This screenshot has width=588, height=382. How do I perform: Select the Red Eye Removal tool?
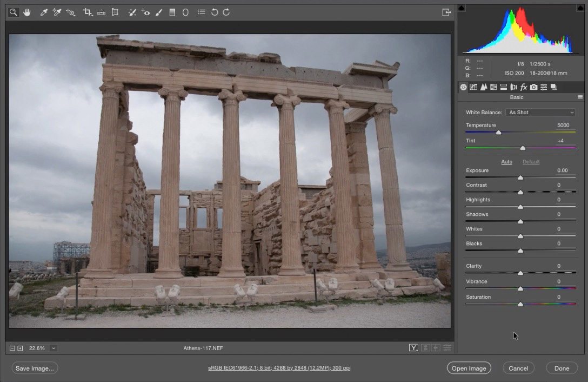click(145, 12)
